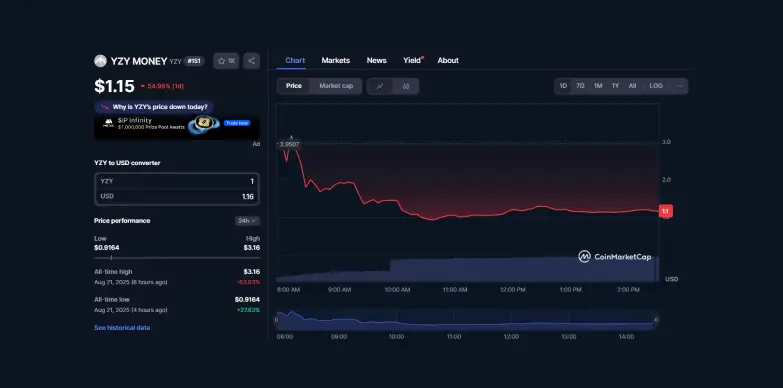Image resolution: width=783 pixels, height=388 pixels.
Task: Enable LOG scale on chart
Action: point(656,86)
